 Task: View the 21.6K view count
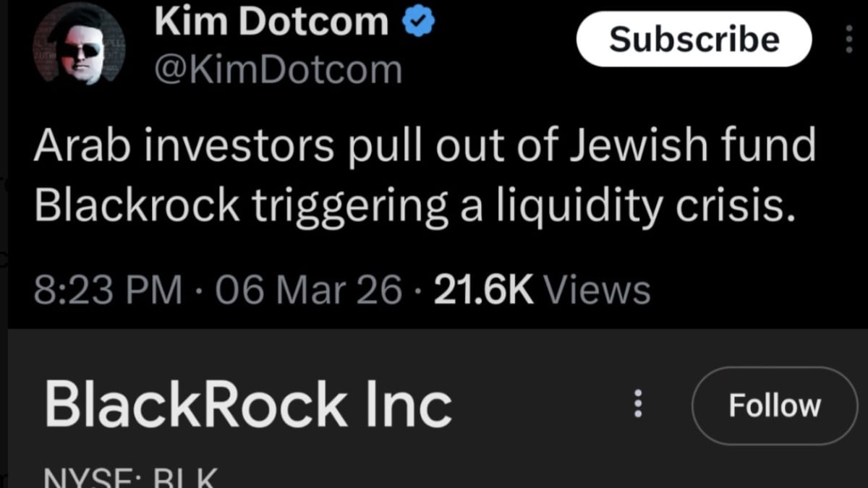tap(484, 291)
